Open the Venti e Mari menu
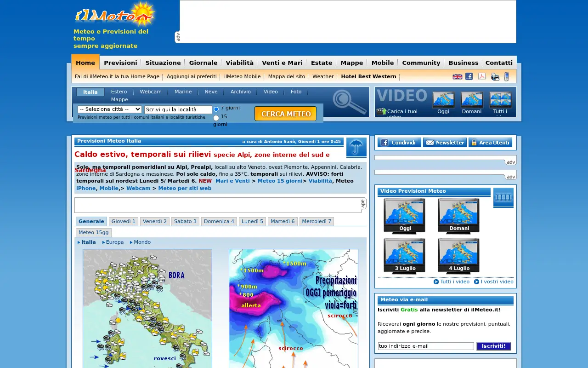588x368 pixels. pyautogui.click(x=282, y=63)
